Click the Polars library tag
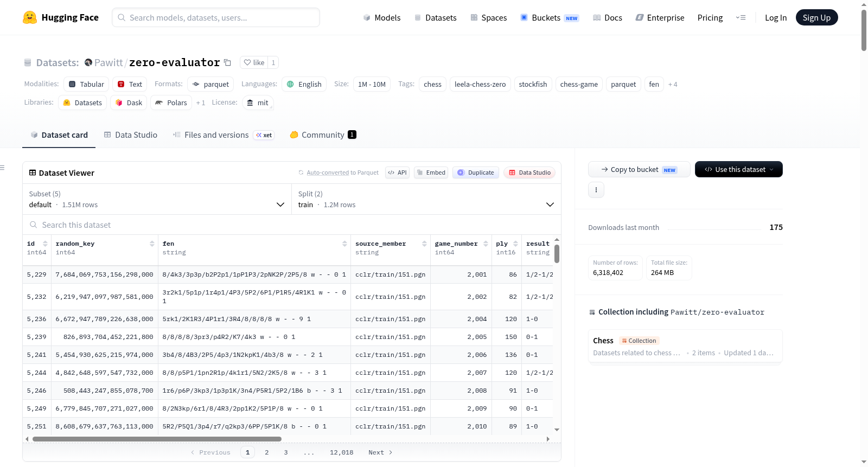868x467 pixels. point(171,103)
